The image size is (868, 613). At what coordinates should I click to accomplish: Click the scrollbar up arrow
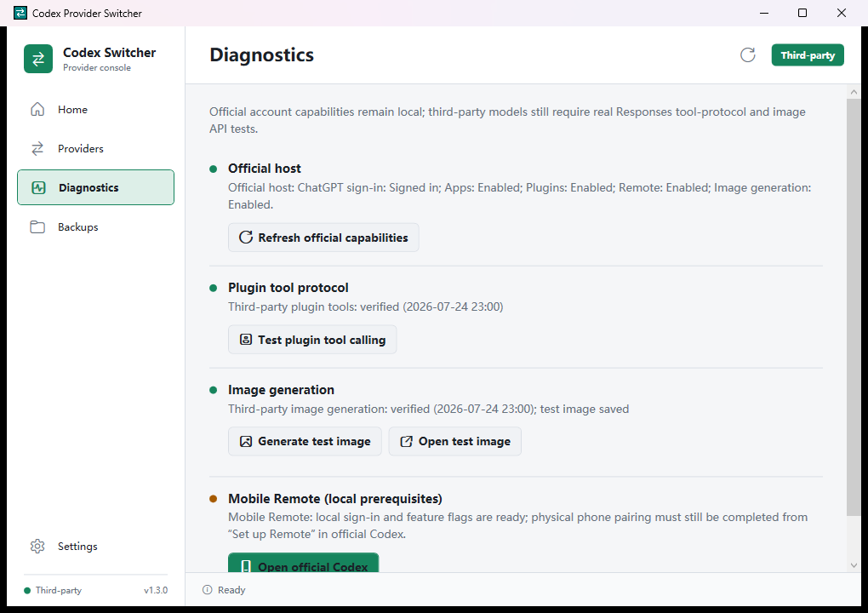(853, 92)
